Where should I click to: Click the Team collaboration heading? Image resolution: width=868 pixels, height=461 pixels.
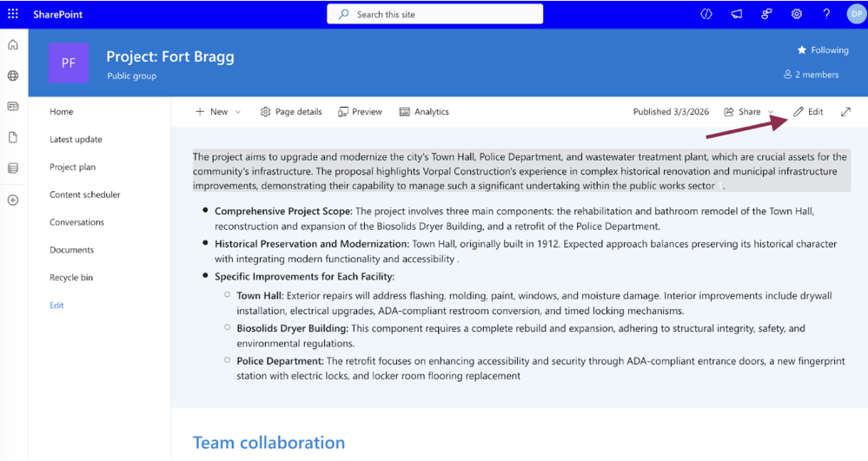(x=269, y=442)
